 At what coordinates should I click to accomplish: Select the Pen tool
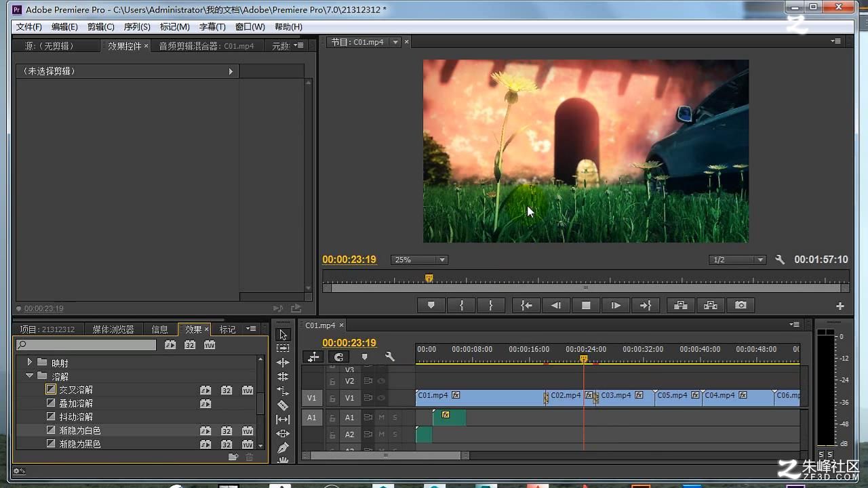pyautogui.click(x=283, y=448)
